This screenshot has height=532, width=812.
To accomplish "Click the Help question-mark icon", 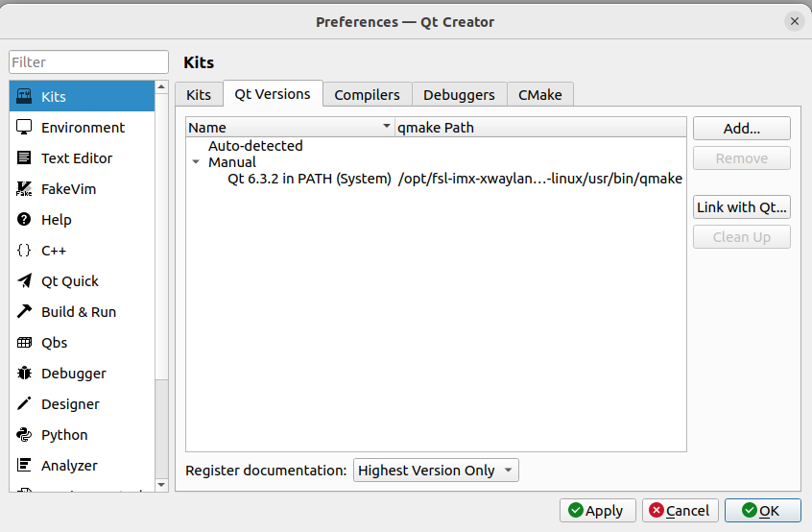I will [x=24, y=219].
